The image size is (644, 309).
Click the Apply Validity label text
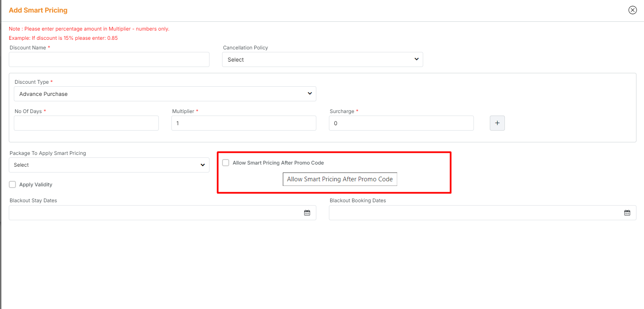click(36, 185)
